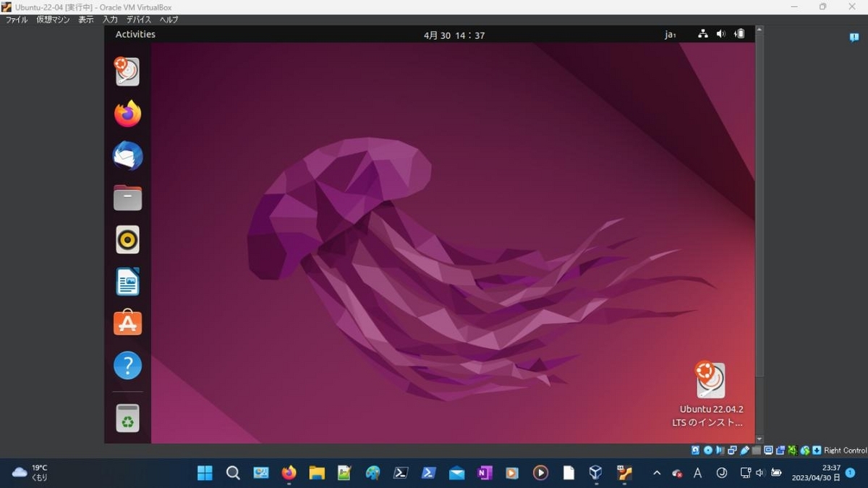Open the 仮想マシン menu
Viewport: 868px width, 488px height.
(54, 20)
